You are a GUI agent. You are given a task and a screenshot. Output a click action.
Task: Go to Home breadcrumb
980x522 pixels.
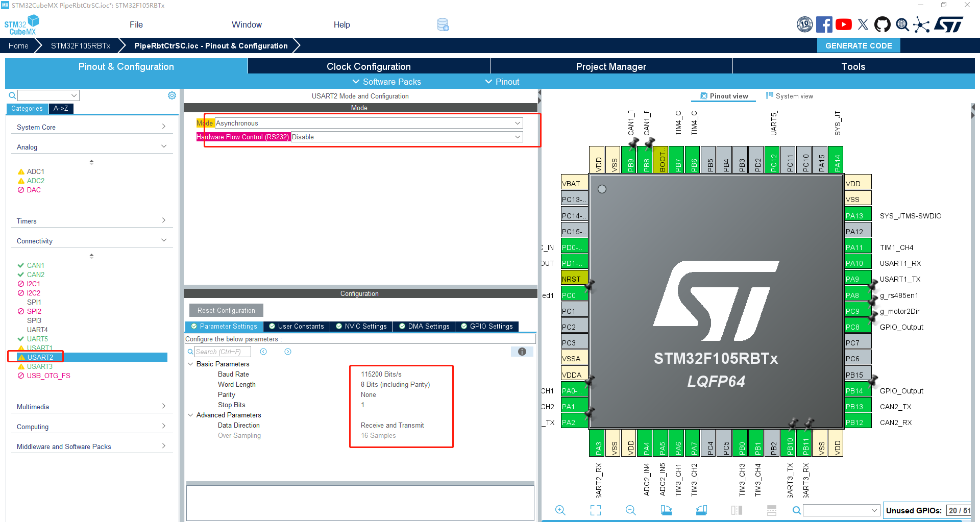[18, 45]
